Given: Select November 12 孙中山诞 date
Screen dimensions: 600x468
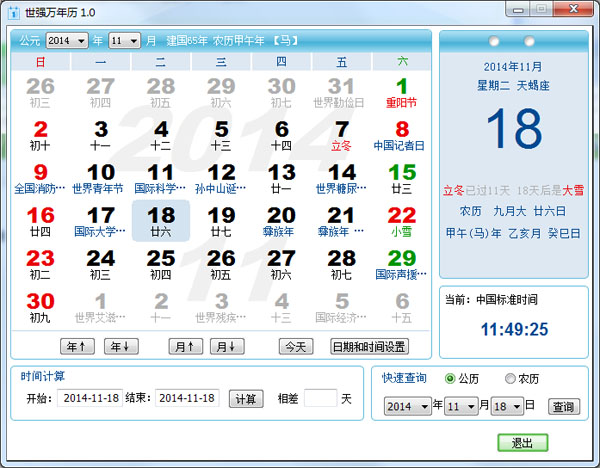Looking at the screenshot, I should coord(221,178).
